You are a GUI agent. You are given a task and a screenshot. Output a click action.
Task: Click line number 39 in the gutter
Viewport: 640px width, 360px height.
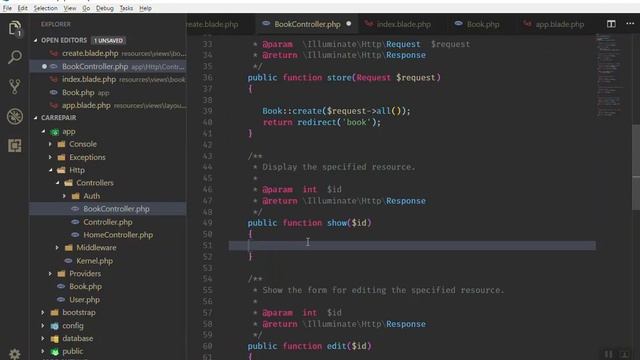207,111
